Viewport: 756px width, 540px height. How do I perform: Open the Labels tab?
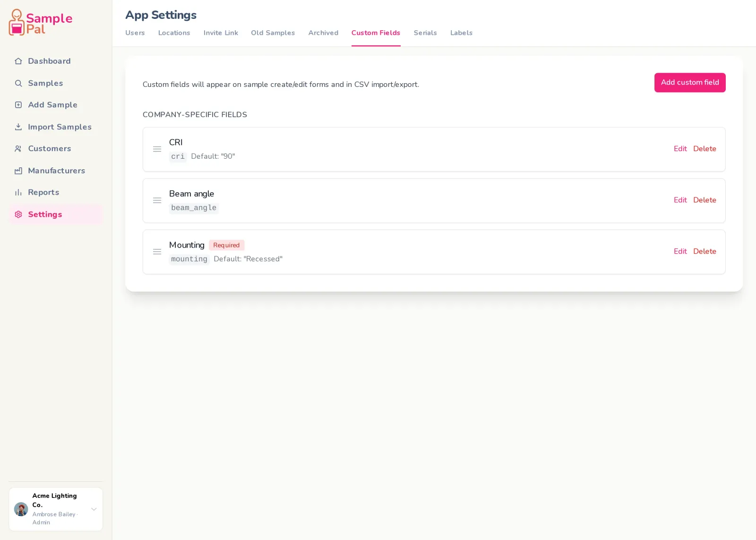pos(461,33)
